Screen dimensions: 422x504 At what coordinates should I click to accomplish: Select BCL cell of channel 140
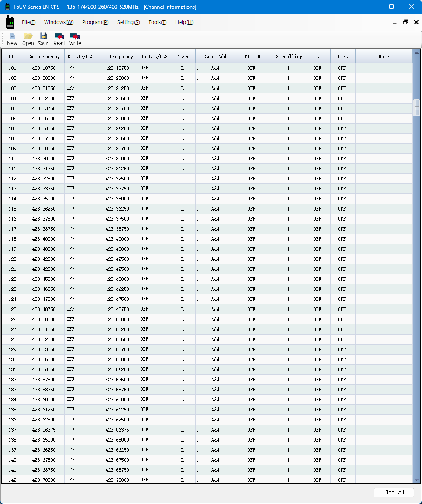(318, 460)
